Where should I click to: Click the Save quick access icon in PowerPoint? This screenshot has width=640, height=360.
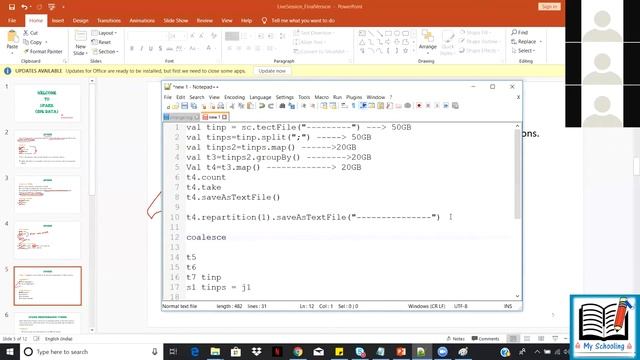click(12, 7)
